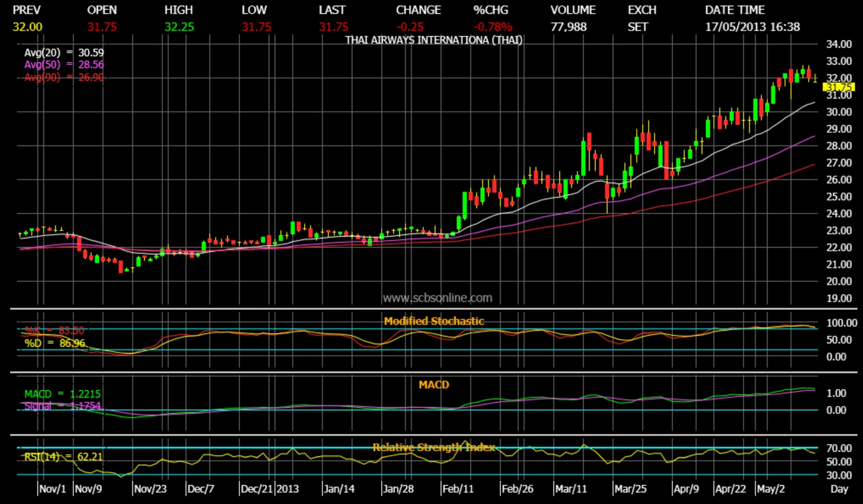Click the 2013 year axis label
The width and height of the screenshot is (863, 504).
pos(288,489)
